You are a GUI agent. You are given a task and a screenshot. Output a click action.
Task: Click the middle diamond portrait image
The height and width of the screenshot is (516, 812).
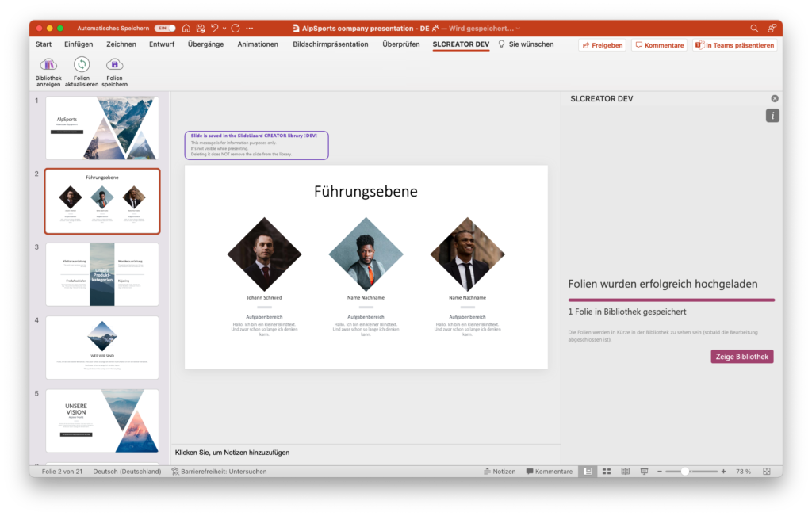366,254
